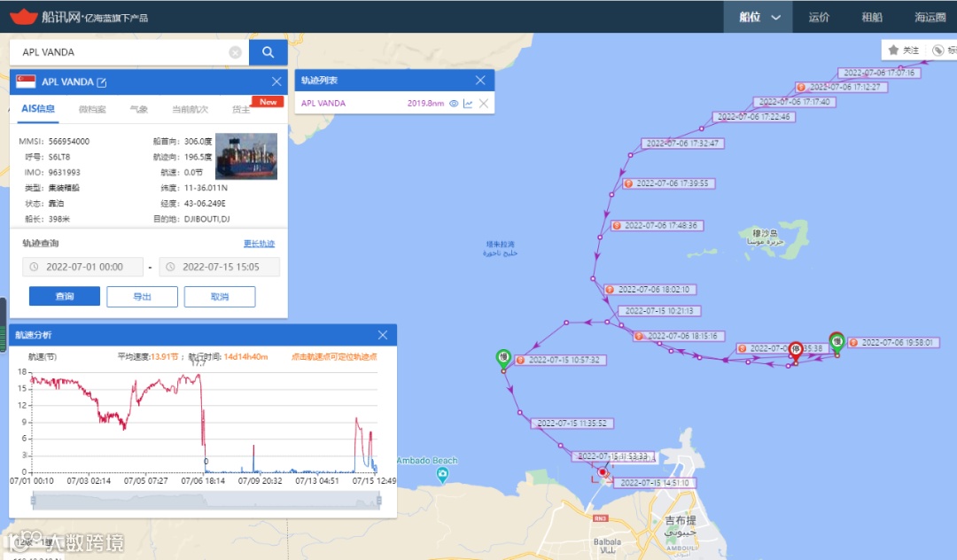Close the track list panel
Image resolution: width=957 pixels, height=560 pixels.
coord(480,80)
